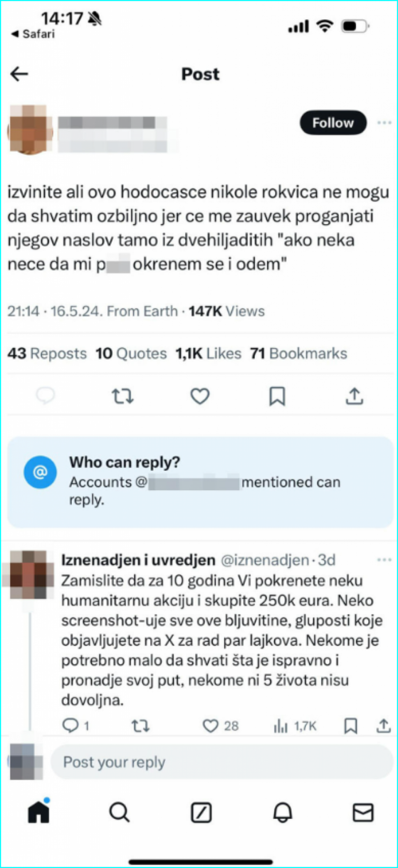
Task: Tap the back arrow in Post header
Action: click(19, 74)
